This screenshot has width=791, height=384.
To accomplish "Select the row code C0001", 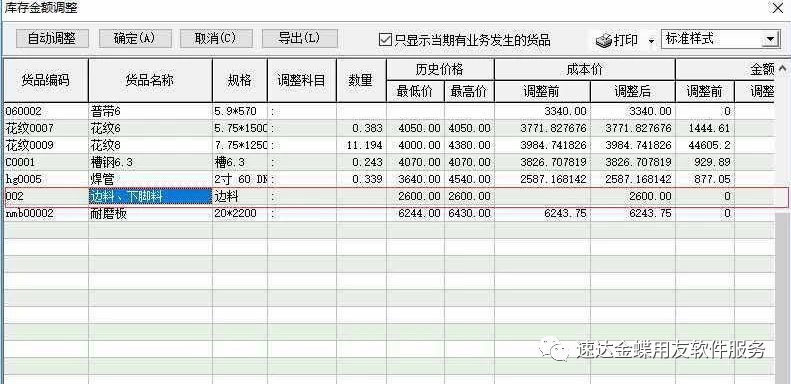I will click(21, 162).
